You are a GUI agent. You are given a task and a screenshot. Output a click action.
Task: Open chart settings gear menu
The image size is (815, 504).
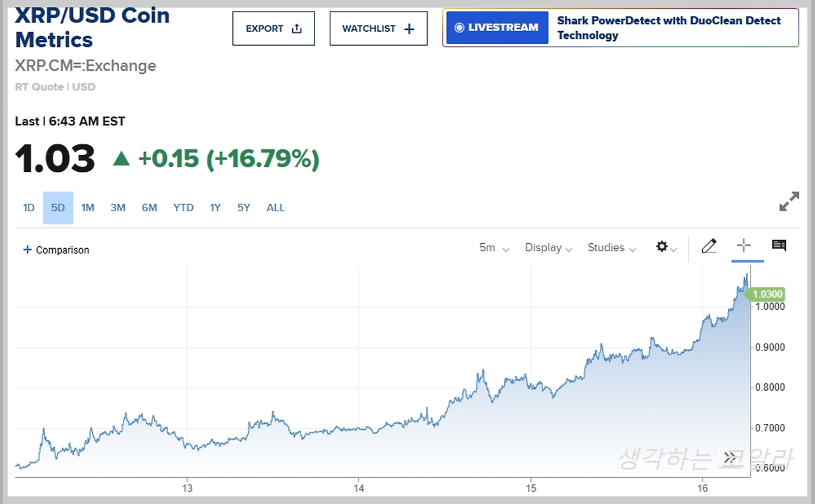(x=666, y=247)
